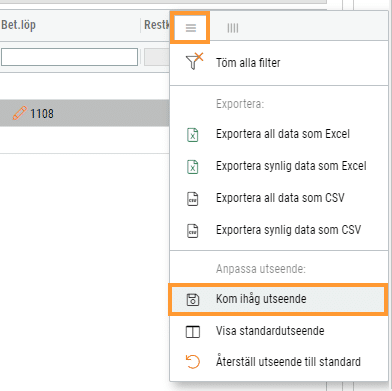Click CSV icon for all data export

(x=192, y=199)
